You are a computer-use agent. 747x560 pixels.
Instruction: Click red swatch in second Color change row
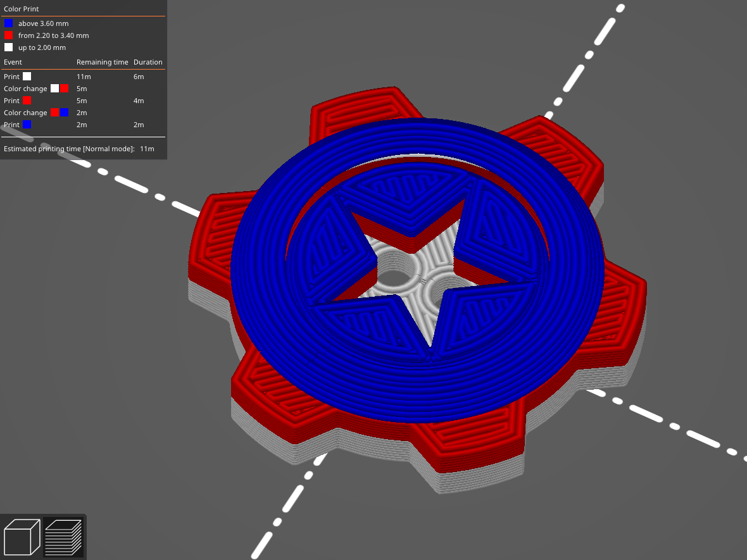55,113
